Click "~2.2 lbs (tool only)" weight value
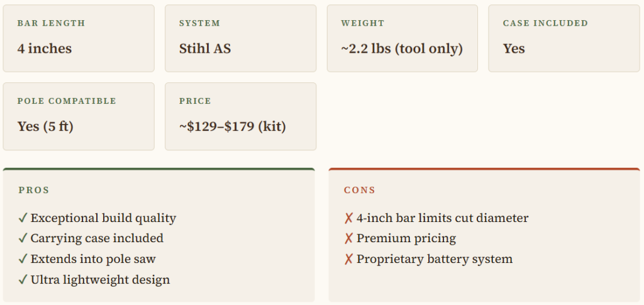Screen dimensions: 644x305 click(402, 48)
